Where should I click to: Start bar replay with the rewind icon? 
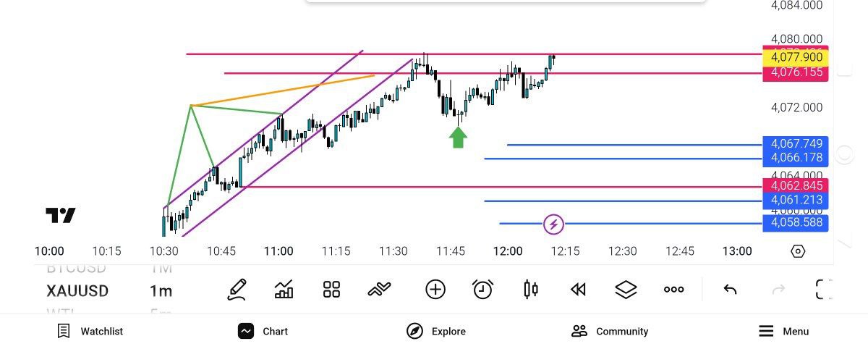pyautogui.click(x=577, y=290)
